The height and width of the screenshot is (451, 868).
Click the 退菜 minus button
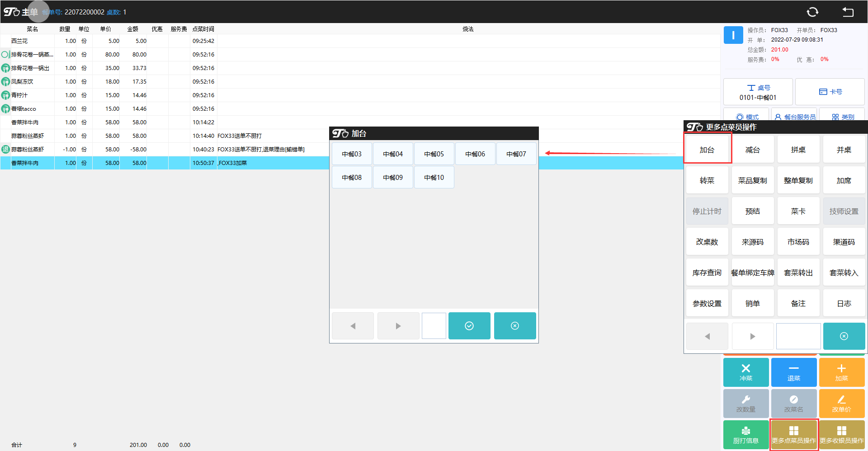(x=793, y=372)
